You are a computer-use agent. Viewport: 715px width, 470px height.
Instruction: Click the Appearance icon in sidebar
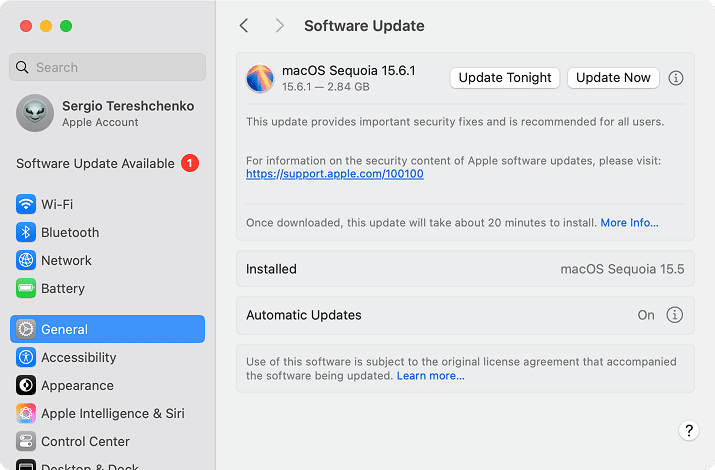coord(26,385)
